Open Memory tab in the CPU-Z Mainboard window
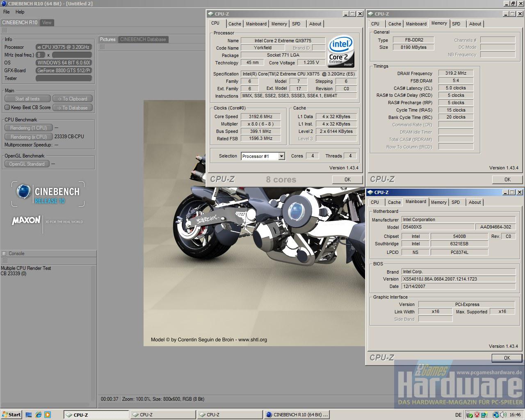The image size is (525, 420). point(438,202)
